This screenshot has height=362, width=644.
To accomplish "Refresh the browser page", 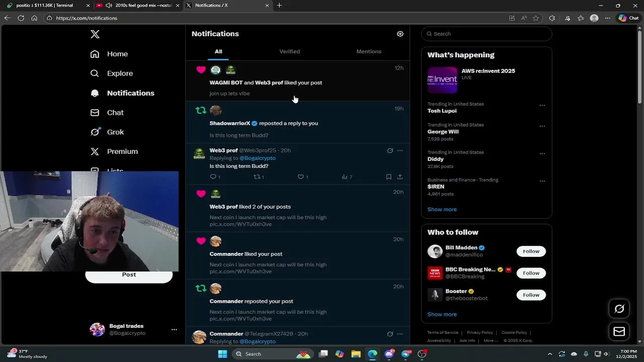I will point(21,18).
